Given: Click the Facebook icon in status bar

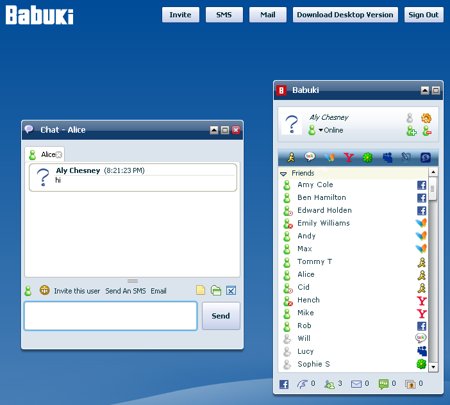Looking at the screenshot, I should click(284, 384).
